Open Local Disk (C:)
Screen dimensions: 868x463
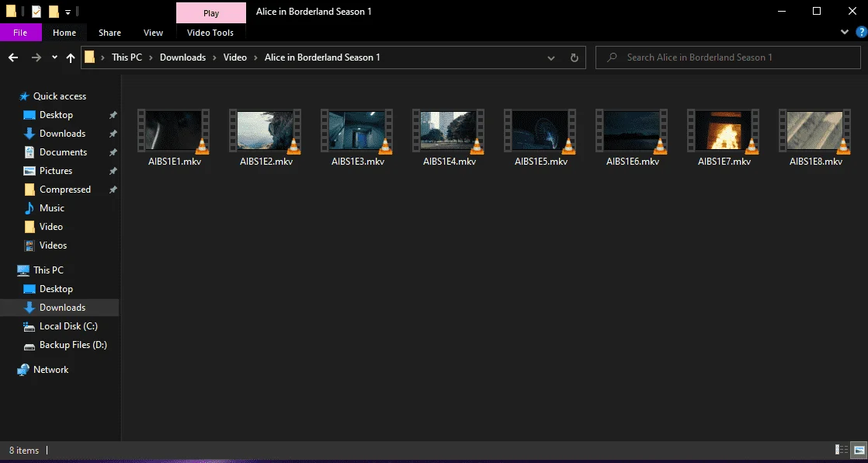click(x=68, y=326)
